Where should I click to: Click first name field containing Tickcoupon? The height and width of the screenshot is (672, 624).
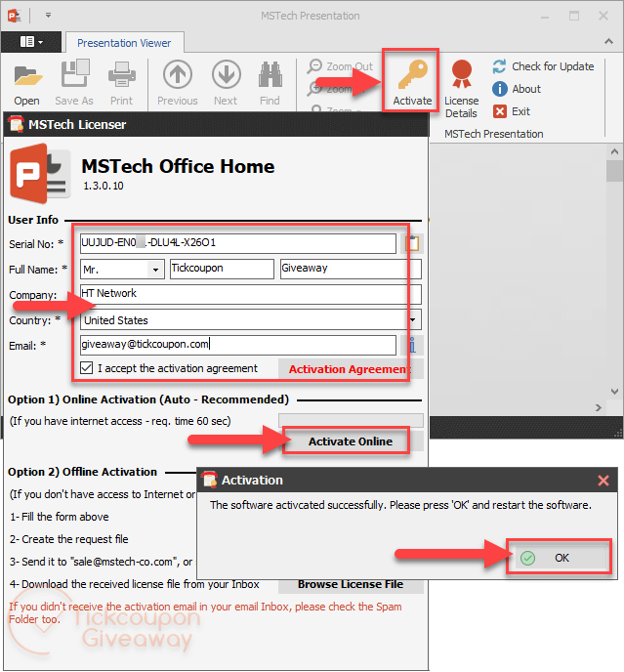click(222, 269)
